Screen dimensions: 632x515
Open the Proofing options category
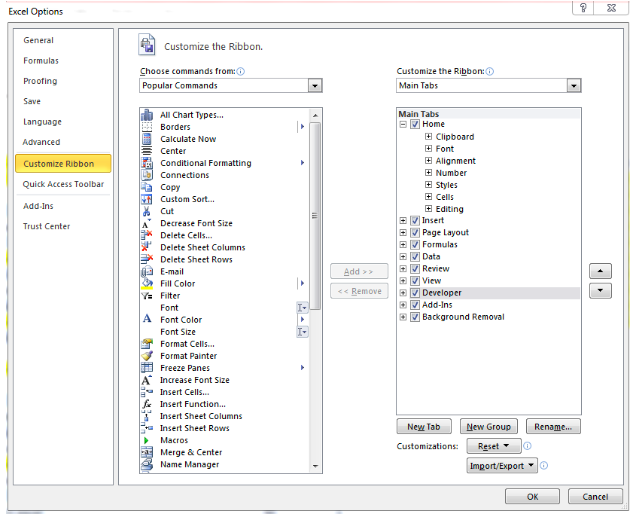point(40,81)
